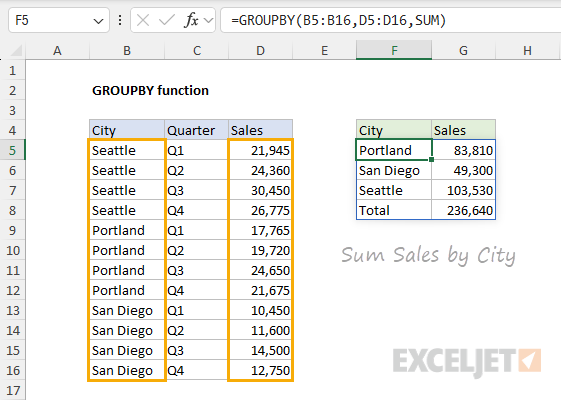Select Seattle cell in row 5
The image size is (561, 400).
coord(127,150)
